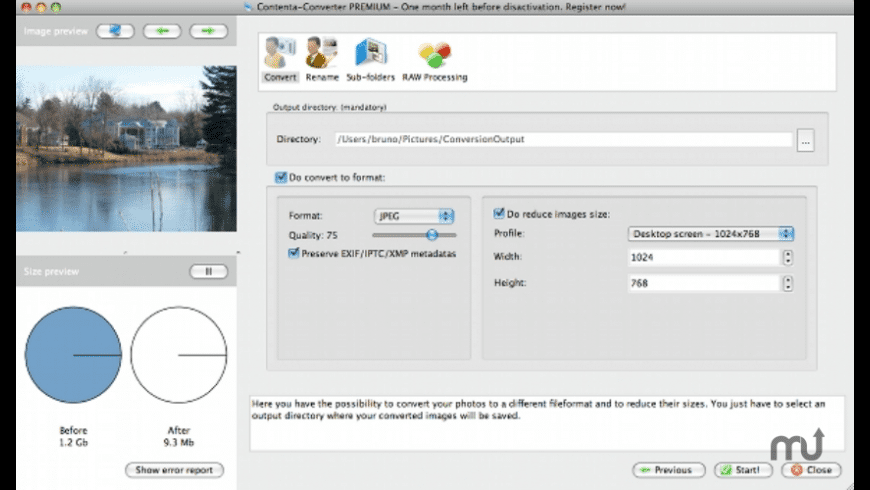Click the Before size pie chart

73,355
